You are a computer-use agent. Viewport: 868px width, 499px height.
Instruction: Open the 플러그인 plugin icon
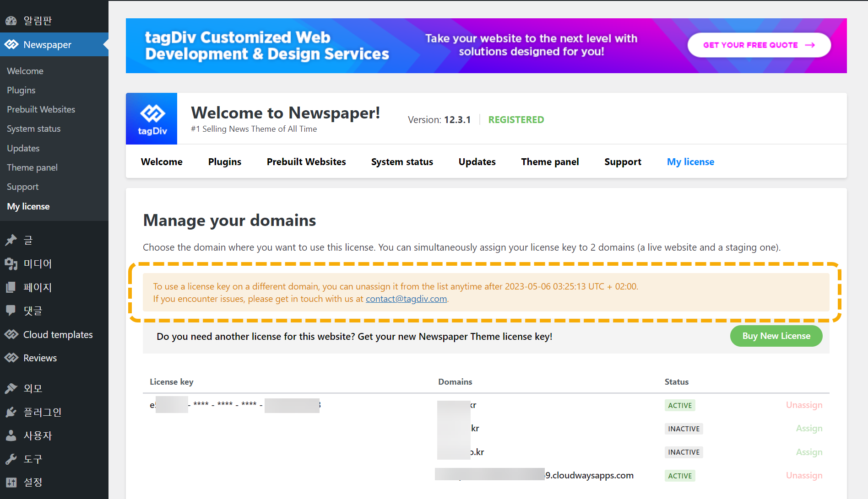(11, 412)
